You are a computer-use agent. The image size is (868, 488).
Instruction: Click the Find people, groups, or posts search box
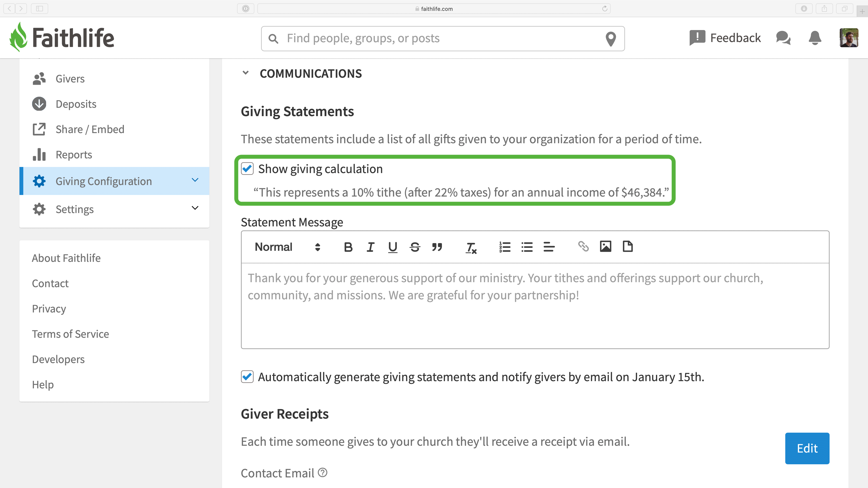(x=443, y=38)
